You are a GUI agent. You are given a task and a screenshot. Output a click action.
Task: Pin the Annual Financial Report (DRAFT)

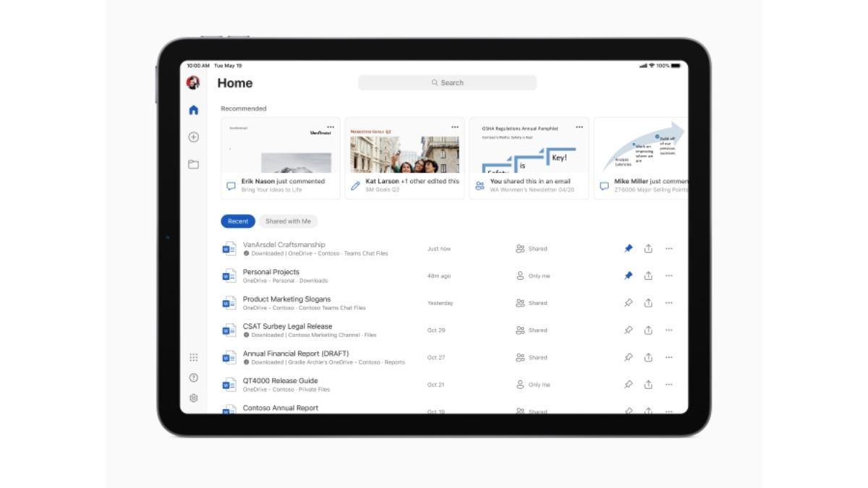click(628, 357)
